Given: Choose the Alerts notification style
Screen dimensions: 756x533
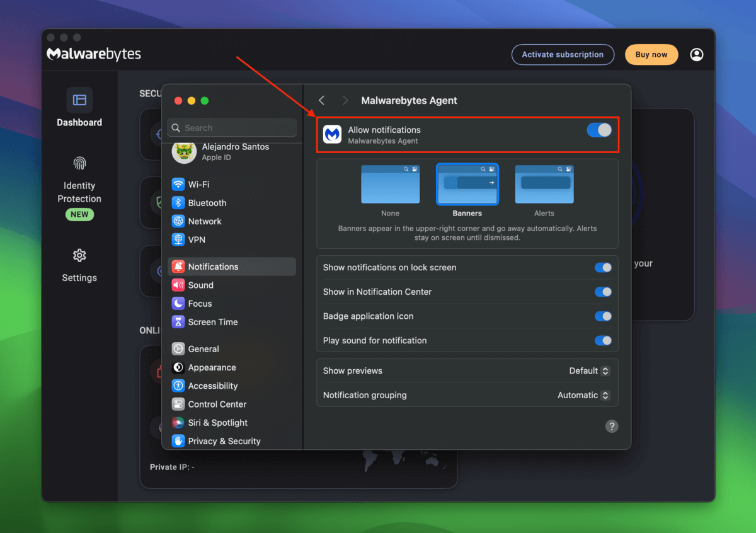Looking at the screenshot, I should pos(544,184).
